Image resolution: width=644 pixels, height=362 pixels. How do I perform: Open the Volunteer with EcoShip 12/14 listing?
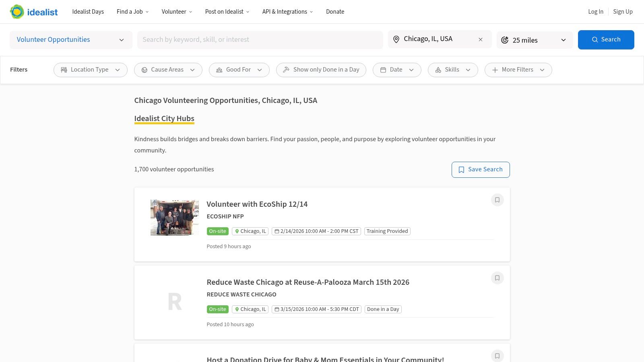point(257,204)
